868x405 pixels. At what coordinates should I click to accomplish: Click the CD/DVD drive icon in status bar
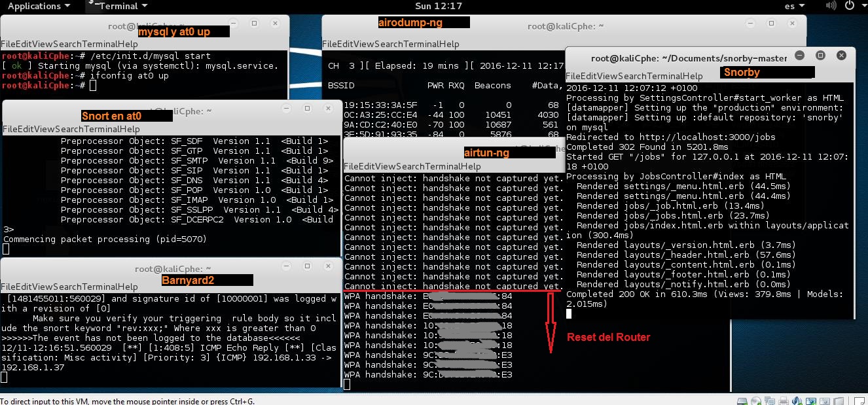757,400
